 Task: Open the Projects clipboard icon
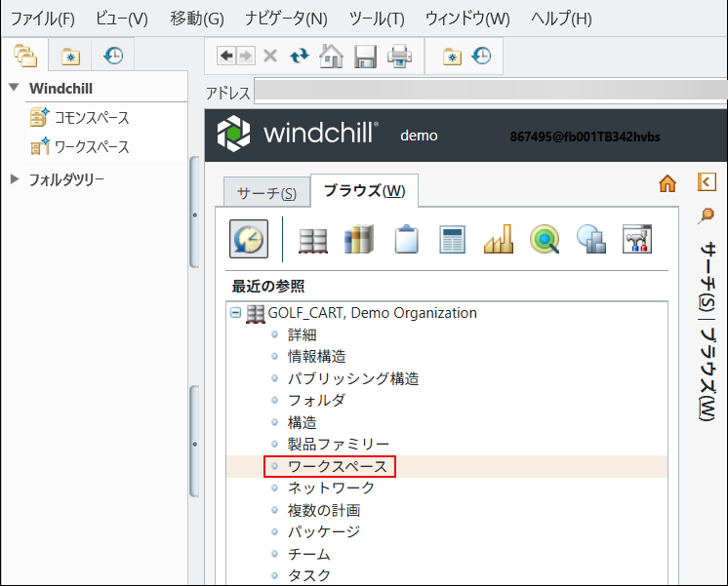point(406,239)
